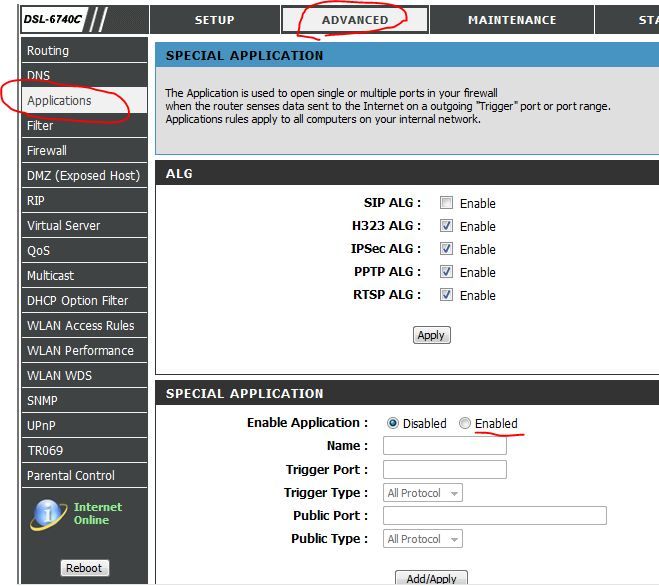Click the ALG Apply button
The width and height of the screenshot is (659, 586).
(431, 335)
